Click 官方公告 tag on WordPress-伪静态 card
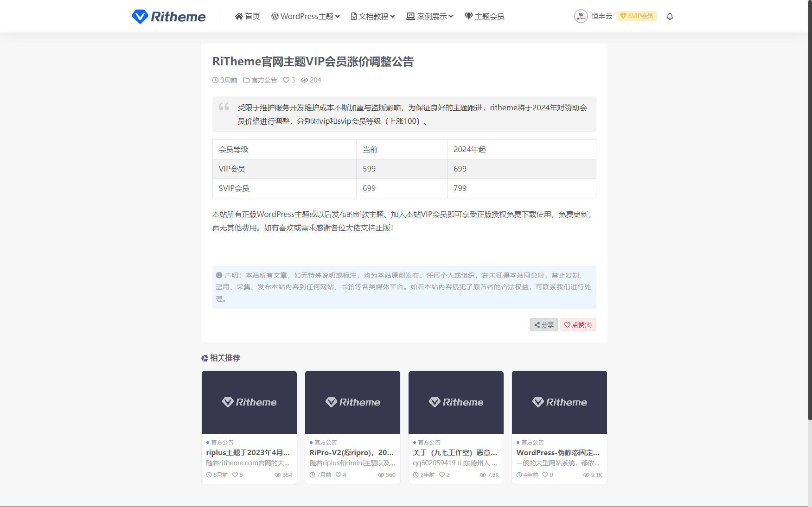Image resolution: width=812 pixels, height=507 pixels. click(532, 443)
